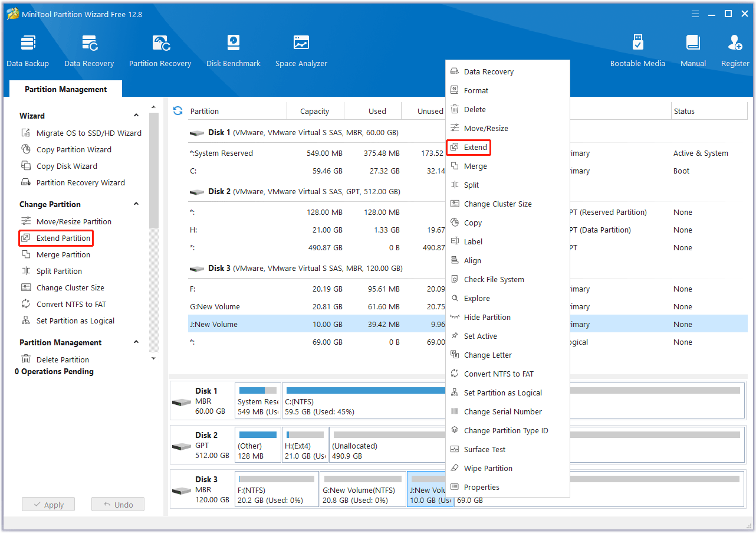Viewport: 756px width, 533px height.
Task: Choose Data Recovery in the context menu
Action: pos(507,71)
